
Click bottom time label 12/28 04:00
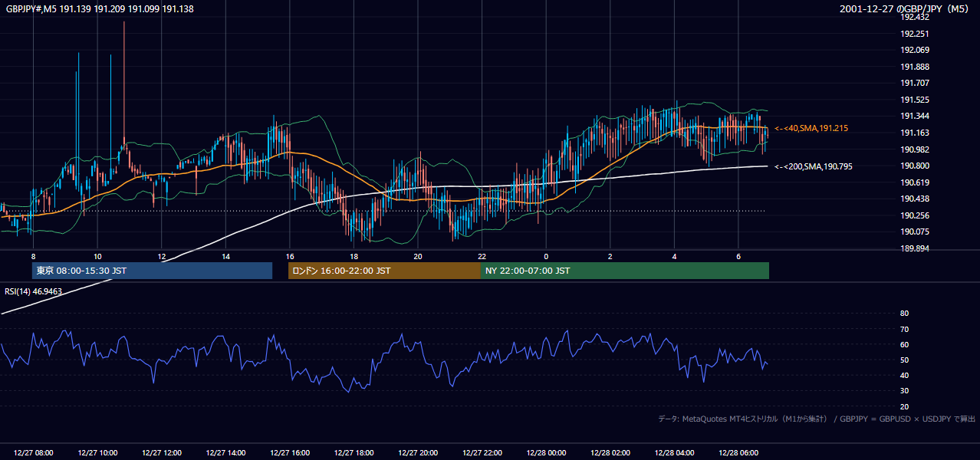click(674, 453)
